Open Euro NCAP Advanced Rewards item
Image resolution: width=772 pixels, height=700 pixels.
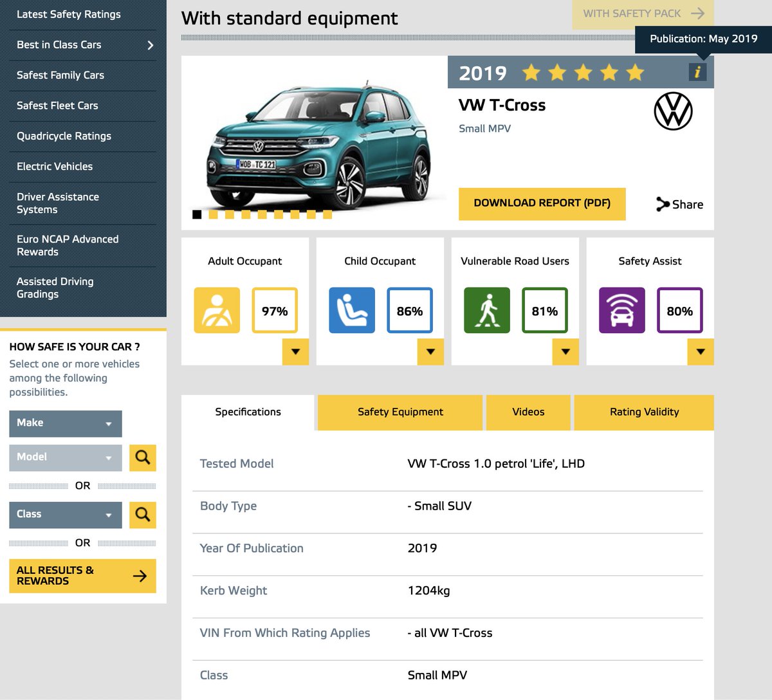83,246
